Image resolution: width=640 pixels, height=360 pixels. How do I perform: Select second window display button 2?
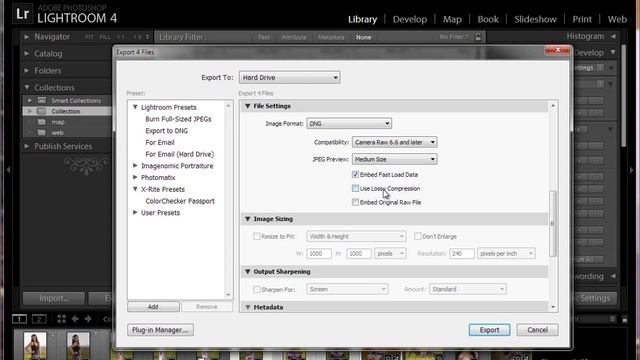(39, 319)
